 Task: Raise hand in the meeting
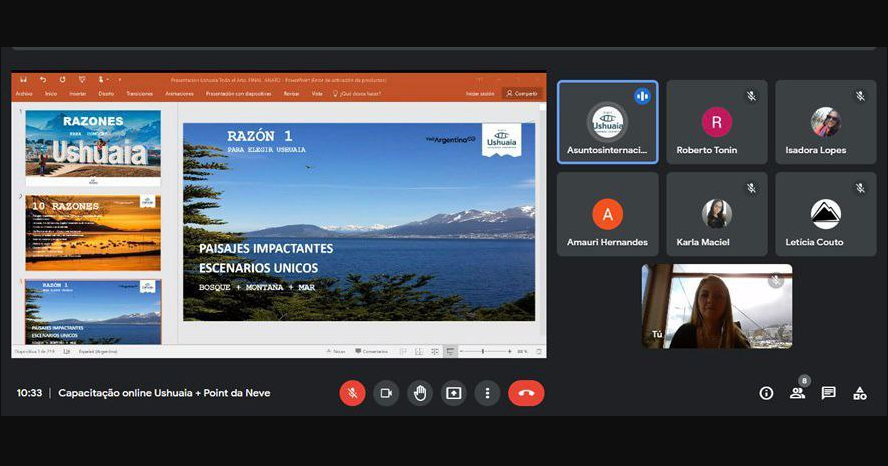[420, 393]
